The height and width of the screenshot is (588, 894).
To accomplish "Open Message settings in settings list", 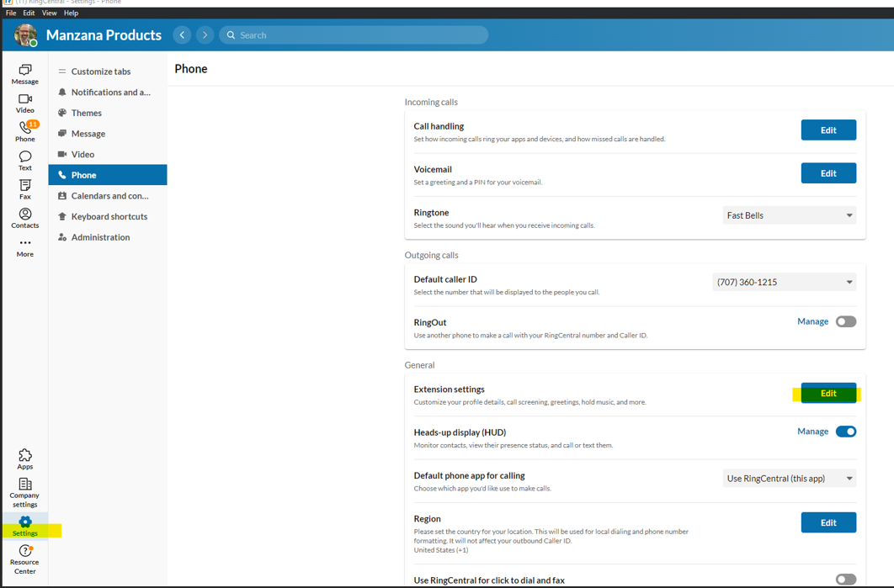I will pyautogui.click(x=107, y=133).
